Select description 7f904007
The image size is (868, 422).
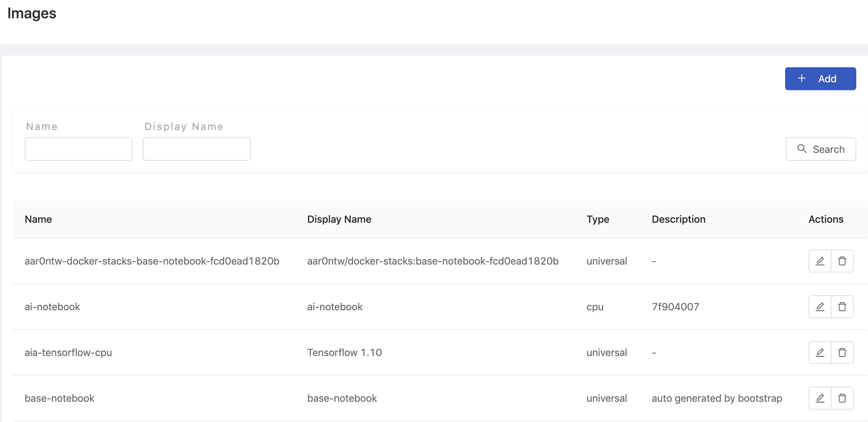click(675, 307)
